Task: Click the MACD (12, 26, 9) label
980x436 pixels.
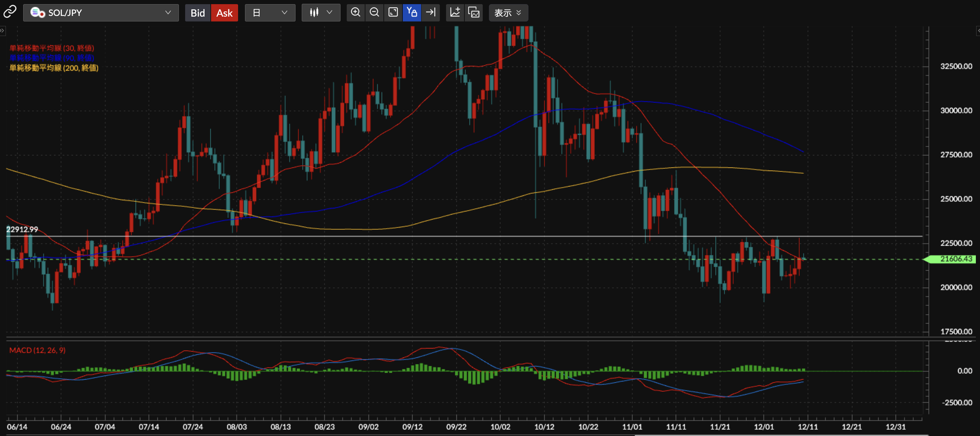Action: tap(37, 350)
